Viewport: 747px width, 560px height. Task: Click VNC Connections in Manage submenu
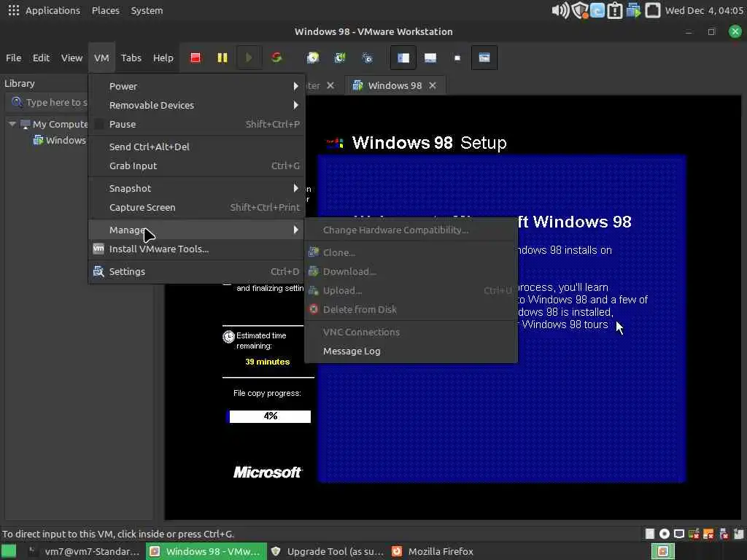tap(411, 332)
